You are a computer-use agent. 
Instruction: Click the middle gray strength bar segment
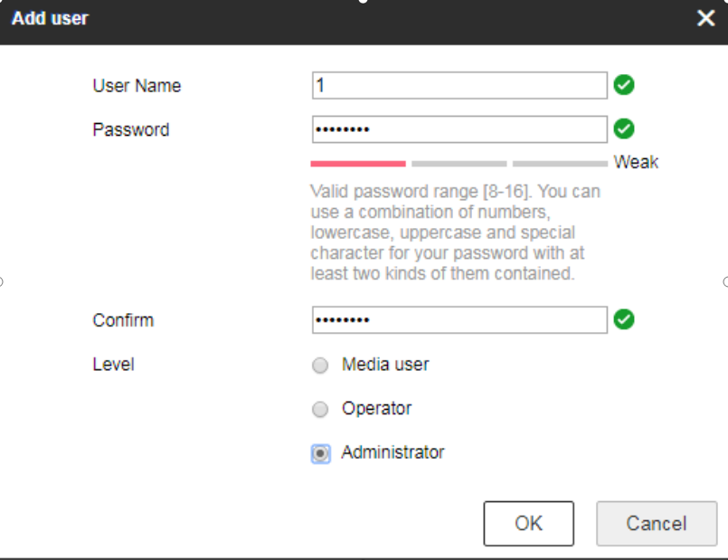click(459, 164)
